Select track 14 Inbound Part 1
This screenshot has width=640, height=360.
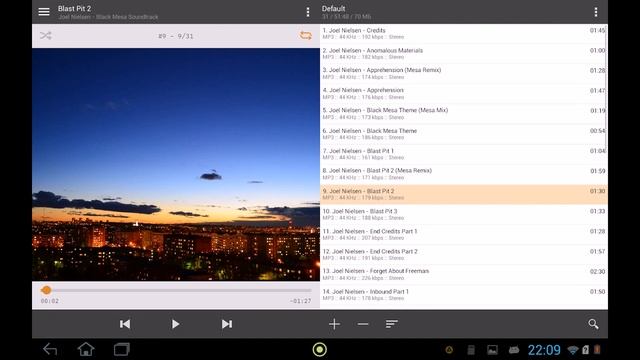tap(464, 295)
